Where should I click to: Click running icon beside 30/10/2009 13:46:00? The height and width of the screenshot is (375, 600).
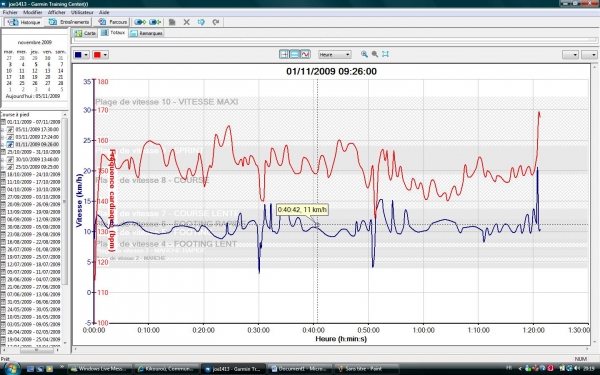(11, 160)
